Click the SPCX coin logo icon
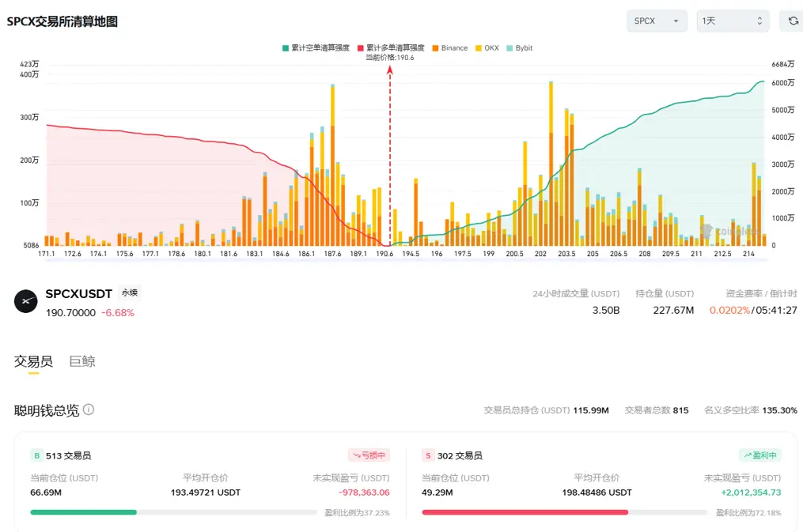Screen dimensions: 803x532 [25, 301]
